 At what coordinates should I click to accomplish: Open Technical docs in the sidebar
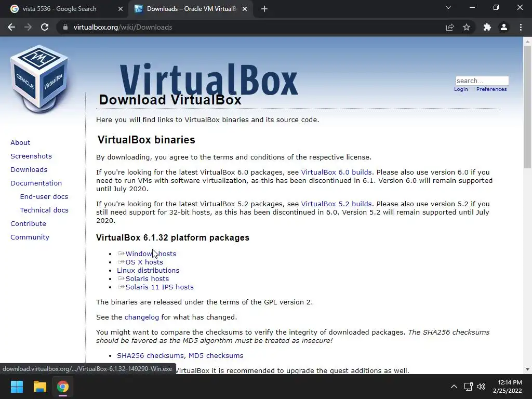[44, 210]
